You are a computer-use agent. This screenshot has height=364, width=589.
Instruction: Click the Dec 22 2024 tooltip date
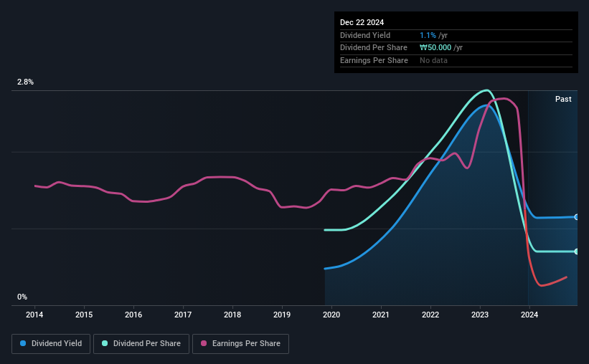click(362, 22)
